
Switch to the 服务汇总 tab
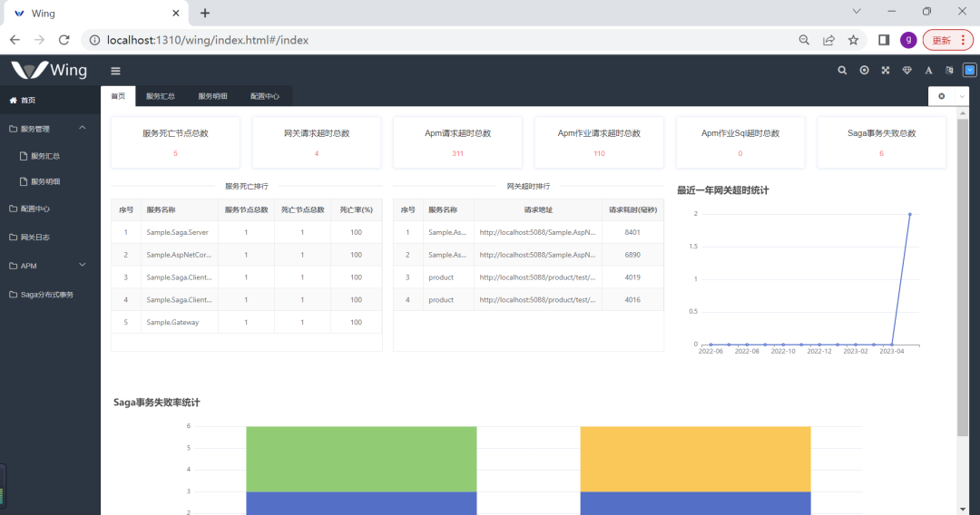160,96
